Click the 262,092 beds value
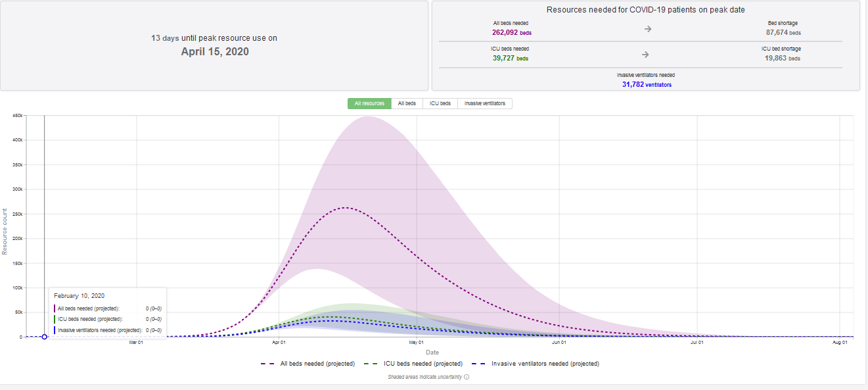Screen dimensions: 868x390 [511, 32]
